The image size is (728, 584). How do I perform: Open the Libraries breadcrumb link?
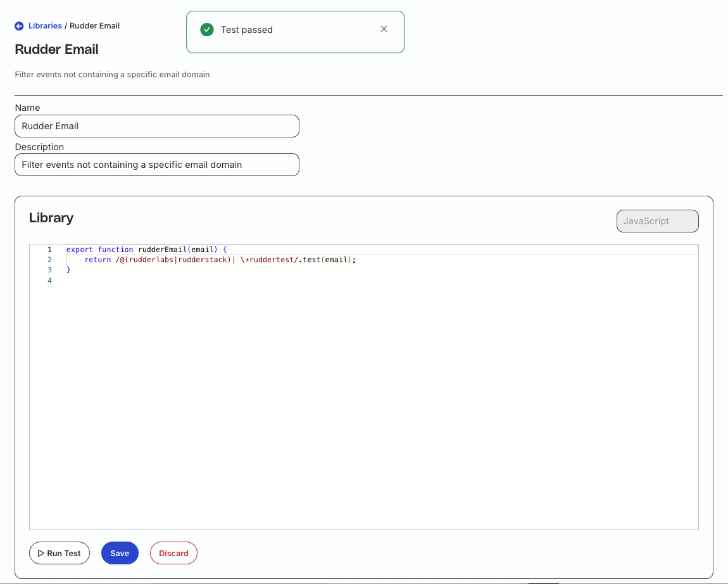[45, 26]
